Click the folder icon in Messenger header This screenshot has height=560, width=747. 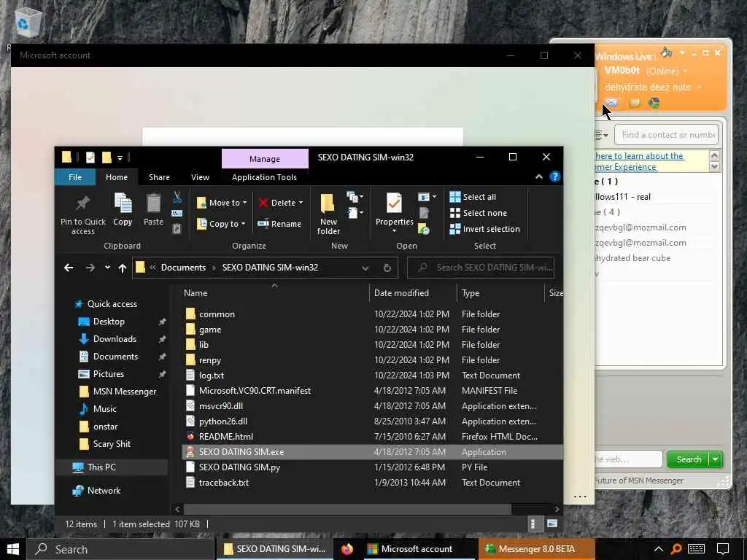click(634, 103)
